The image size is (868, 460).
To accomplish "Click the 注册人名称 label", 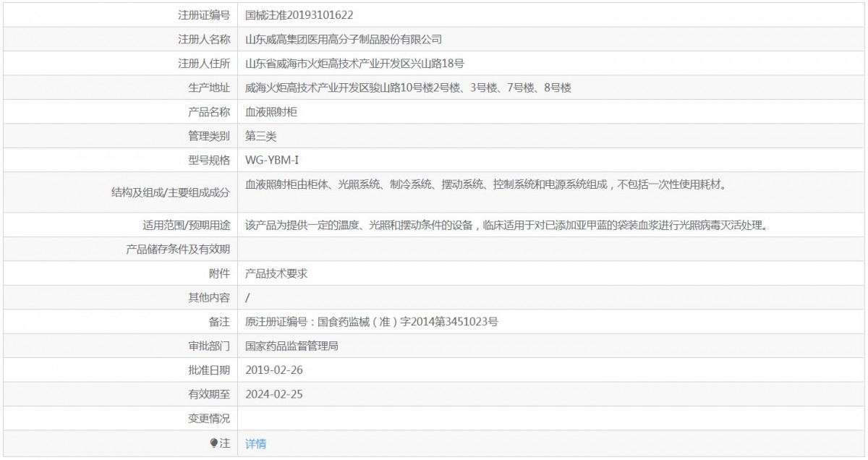I will point(204,39).
